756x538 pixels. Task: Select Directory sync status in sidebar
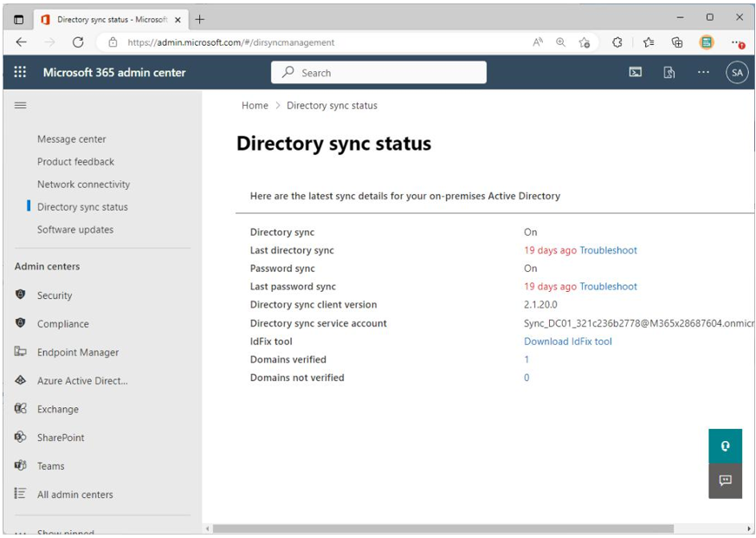click(x=82, y=207)
